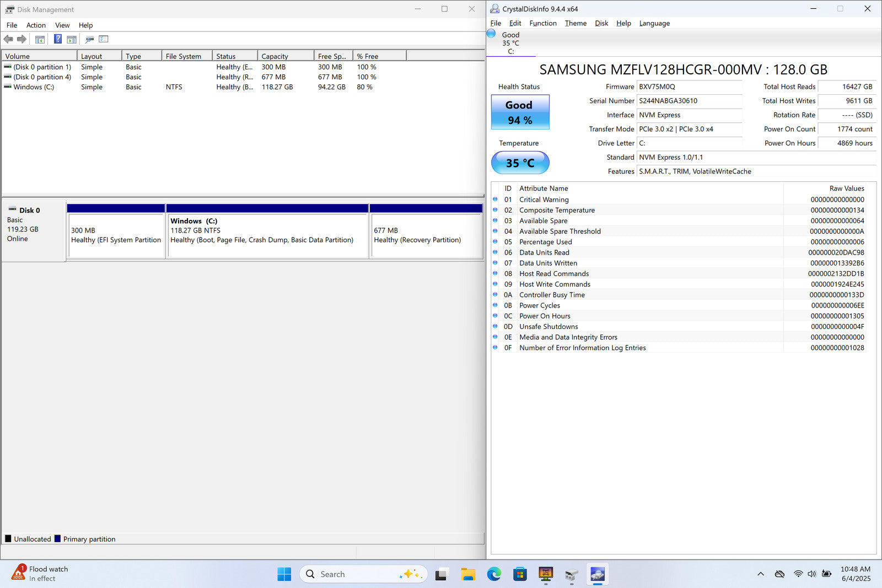Image resolution: width=882 pixels, height=588 pixels.
Task: Open the Action menu in Disk Management
Action: coord(36,25)
